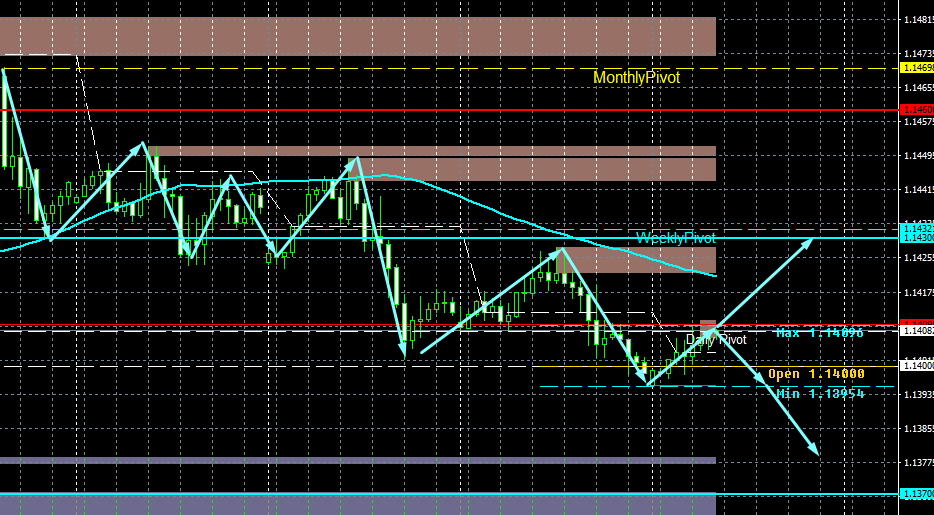
Task: Click the 1.14655 price scale value
Action: pos(918,88)
